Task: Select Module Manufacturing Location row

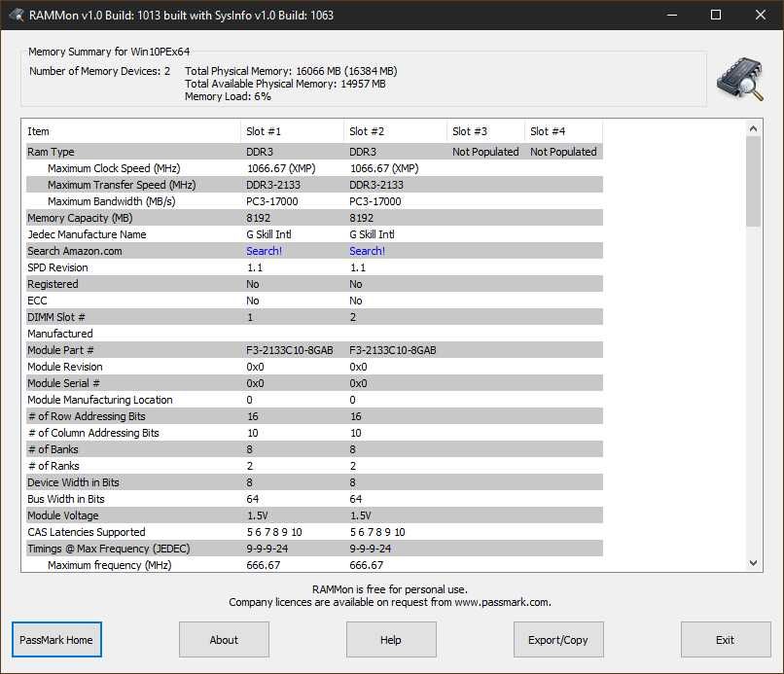Action: 314,400
